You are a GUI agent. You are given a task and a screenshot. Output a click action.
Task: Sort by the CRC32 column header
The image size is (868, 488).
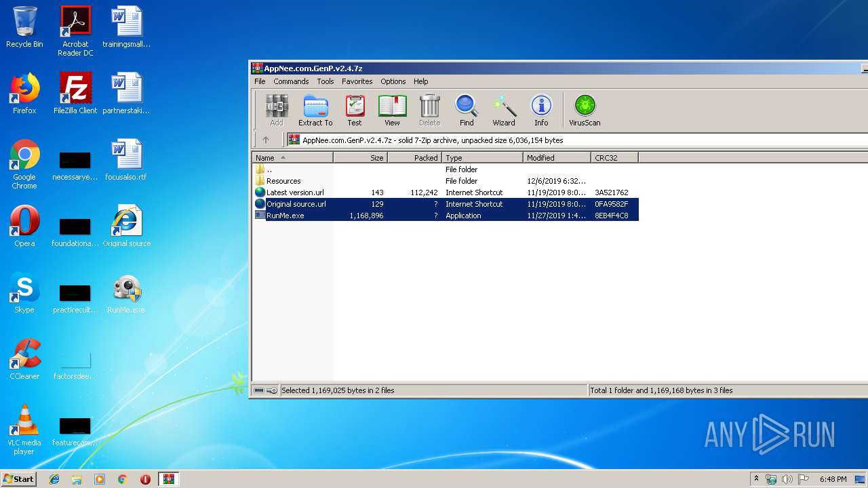[x=614, y=158]
